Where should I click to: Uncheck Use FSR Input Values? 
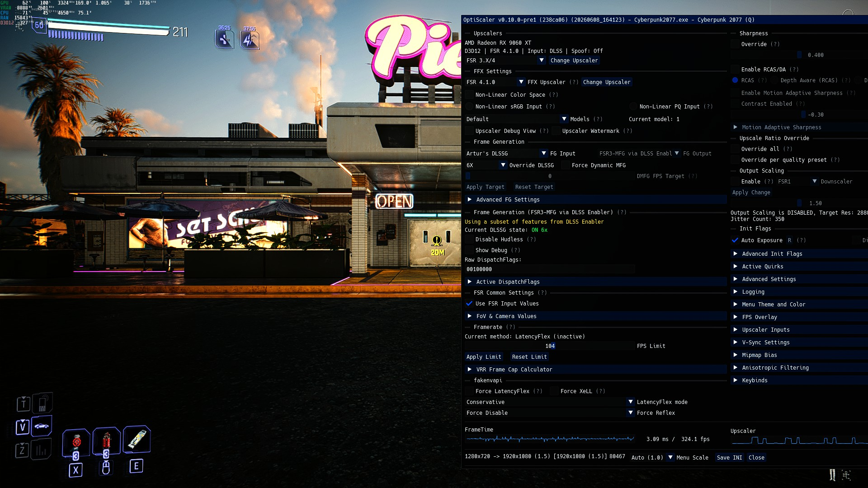(469, 304)
